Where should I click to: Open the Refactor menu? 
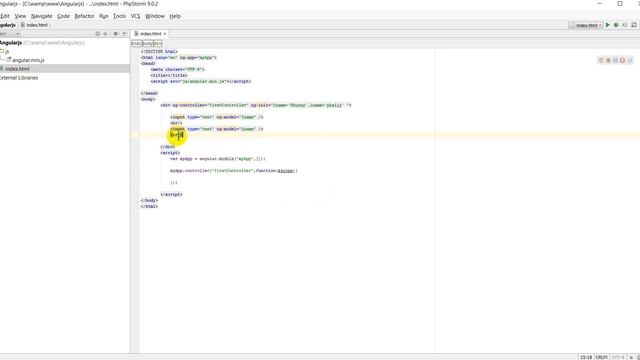click(84, 16)
